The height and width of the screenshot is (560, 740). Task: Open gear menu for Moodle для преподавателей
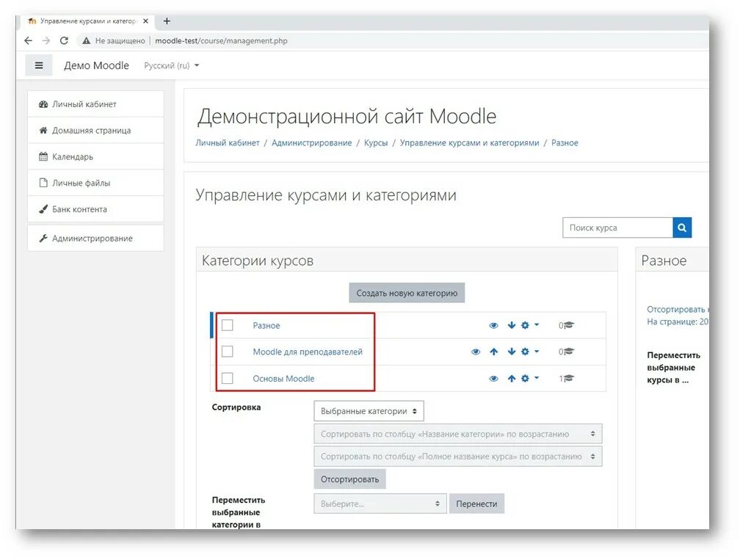529,352
